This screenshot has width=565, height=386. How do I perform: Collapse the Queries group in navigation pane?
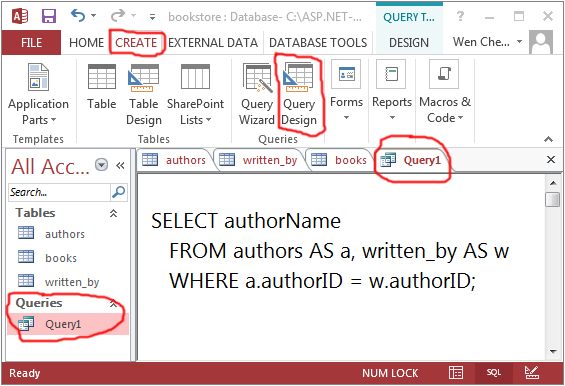tap(113, 303)
